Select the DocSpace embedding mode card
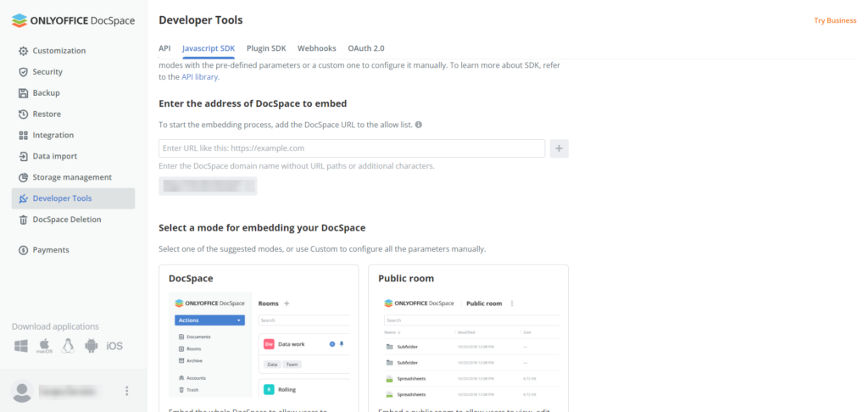Screen dimensions: 868x412 [259, 338]
